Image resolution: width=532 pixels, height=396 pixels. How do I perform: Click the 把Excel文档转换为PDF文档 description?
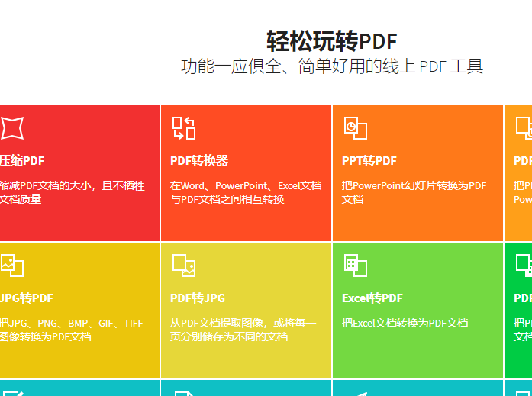point(405,323)
